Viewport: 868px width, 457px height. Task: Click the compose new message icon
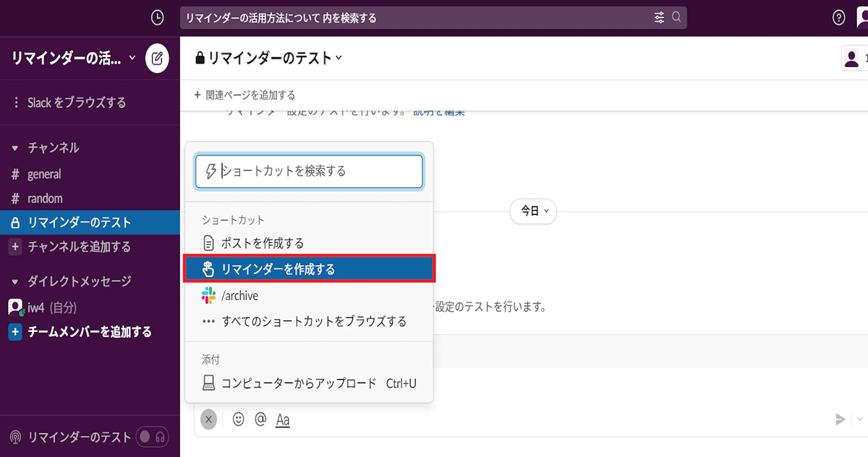tap(157, 58)
